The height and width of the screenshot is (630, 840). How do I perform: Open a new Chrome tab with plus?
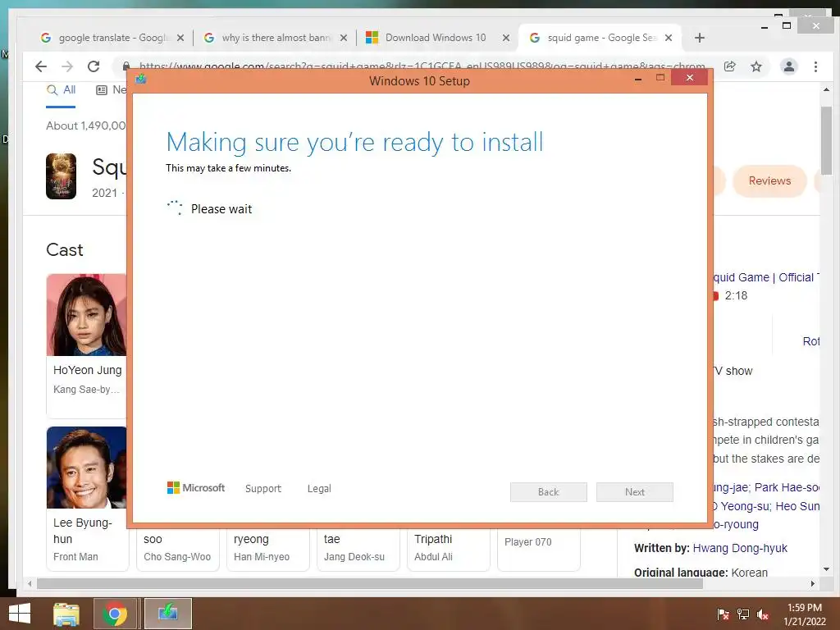(x=699, y=38)
